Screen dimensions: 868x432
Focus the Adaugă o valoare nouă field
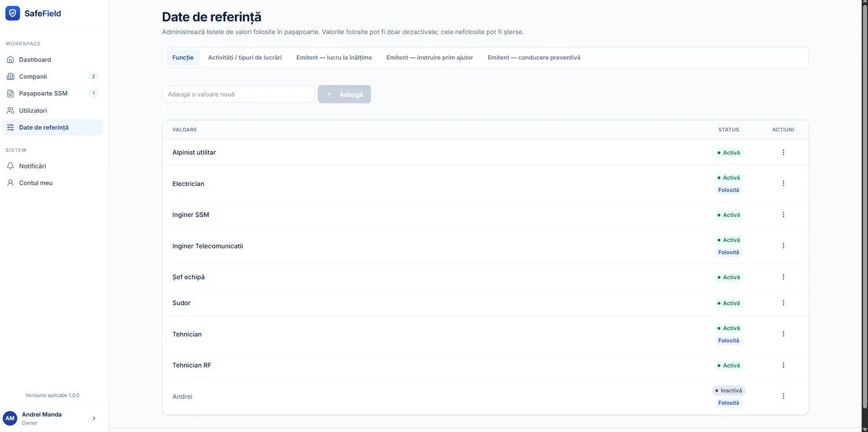[x=238, y=94]
